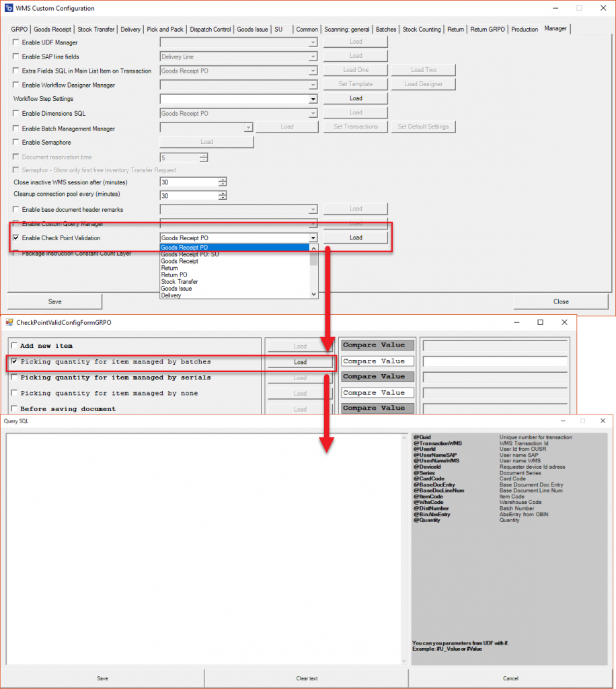Expand the Enable Dimensions SQL combo box
This screenshot has height=689, width=616.
point(313,112)
